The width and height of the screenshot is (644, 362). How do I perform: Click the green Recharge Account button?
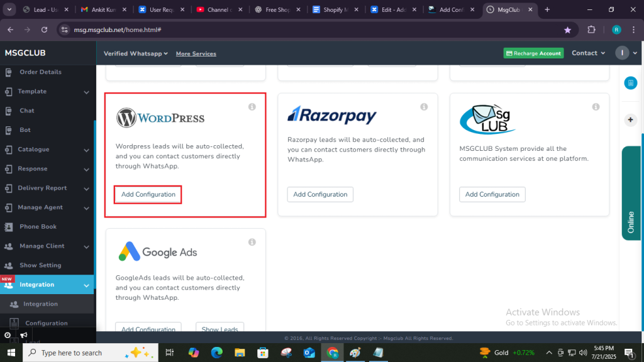[x=533, y=53]
